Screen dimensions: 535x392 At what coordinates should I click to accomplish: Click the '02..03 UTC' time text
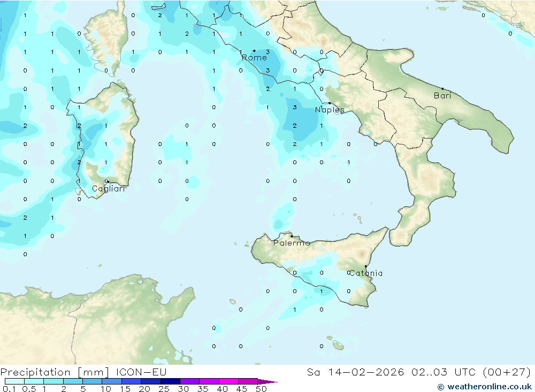point(444,372)
